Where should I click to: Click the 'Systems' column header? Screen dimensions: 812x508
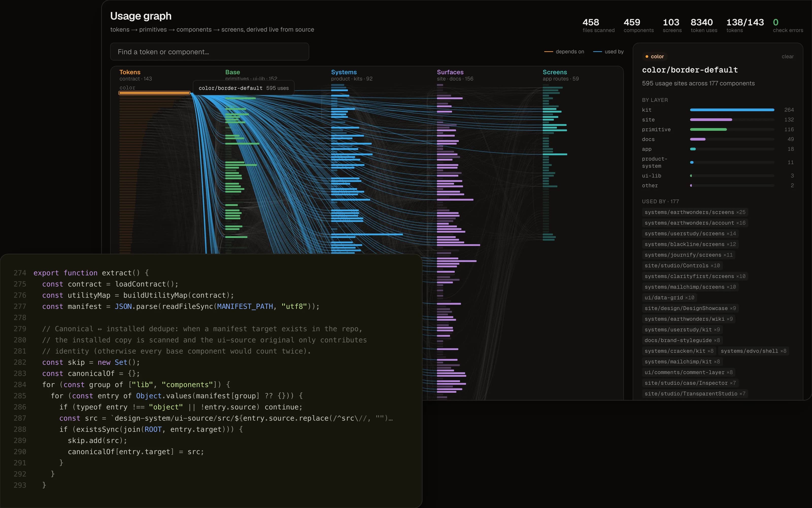pyautogui.click(x=344, y=72)
